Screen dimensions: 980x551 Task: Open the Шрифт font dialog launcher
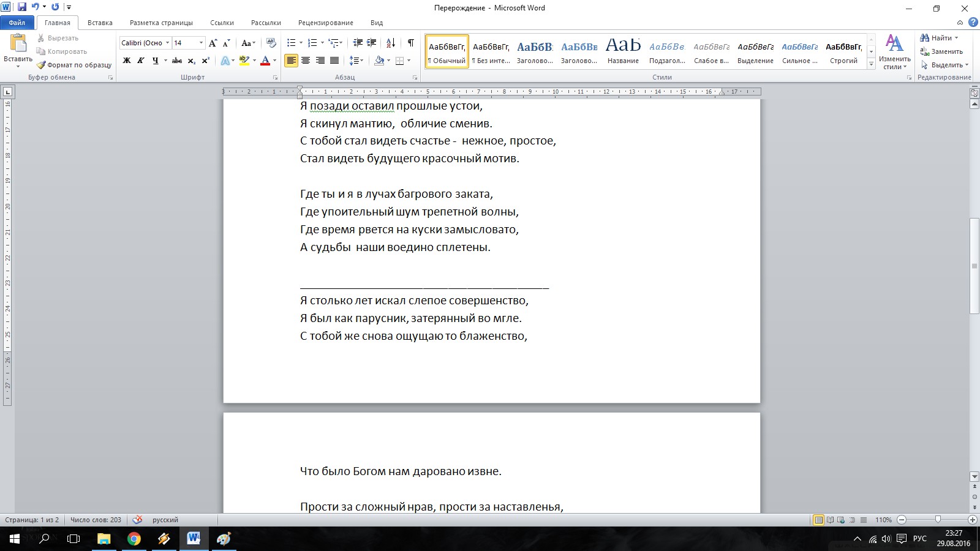[275, 78]
